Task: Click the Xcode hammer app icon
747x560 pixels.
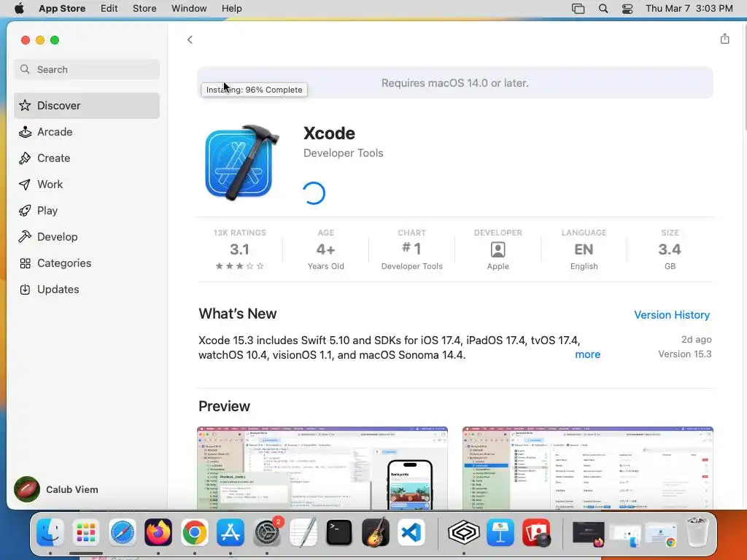Action: pos(242,163)
